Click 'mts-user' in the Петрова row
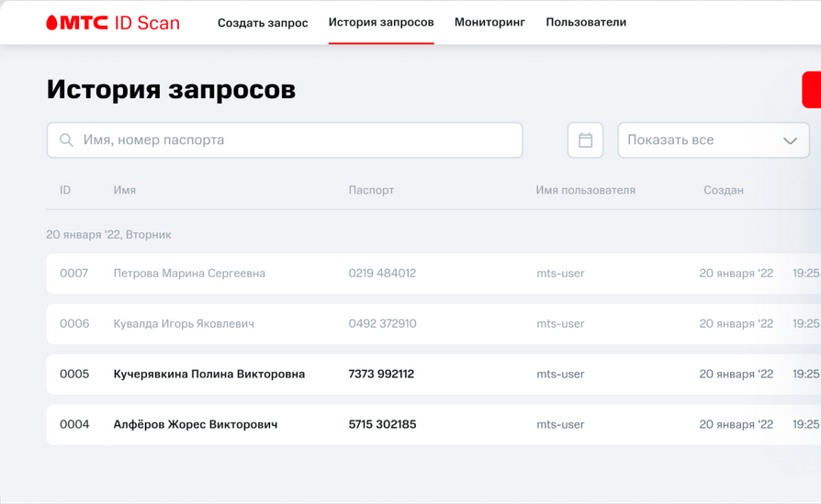The height and width of the screenshot is (504, 821). tap(560, 274)
